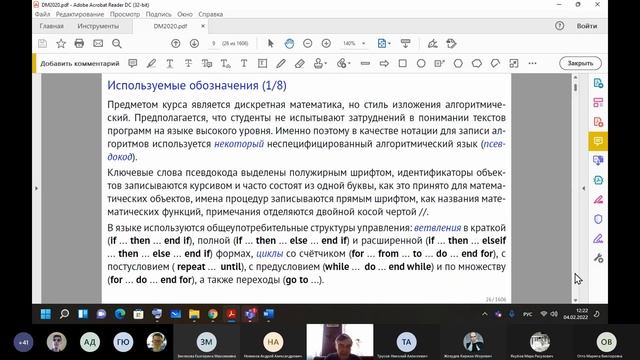This screenshot has height=360, width=640.
Task: Collapse the right tools pane arrow
Action: coord(584,188)
